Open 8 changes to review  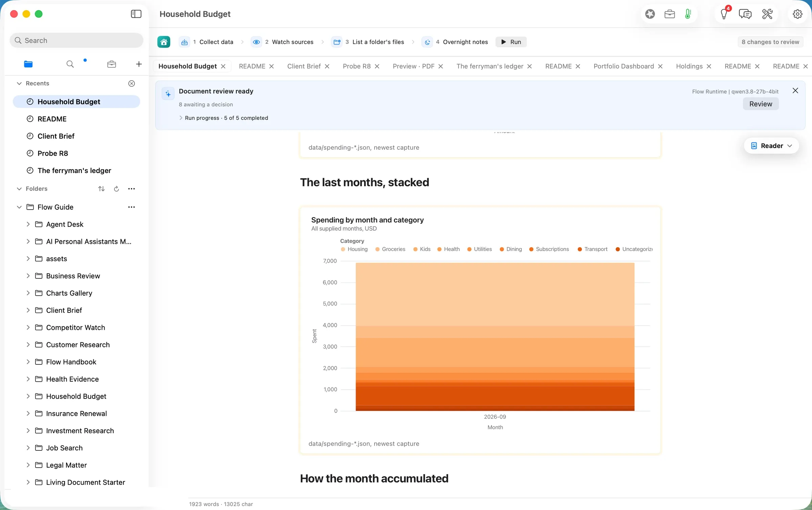point(770,42)
